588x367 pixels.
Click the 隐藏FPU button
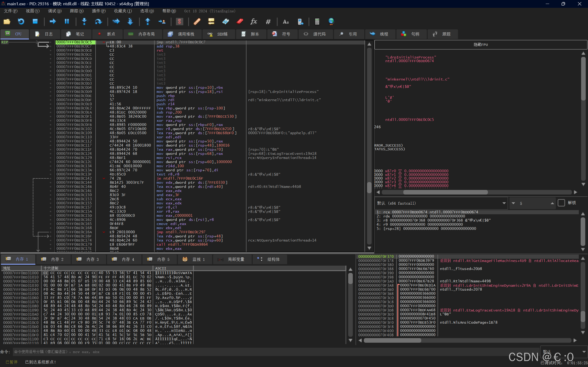(x=481, y=45)
